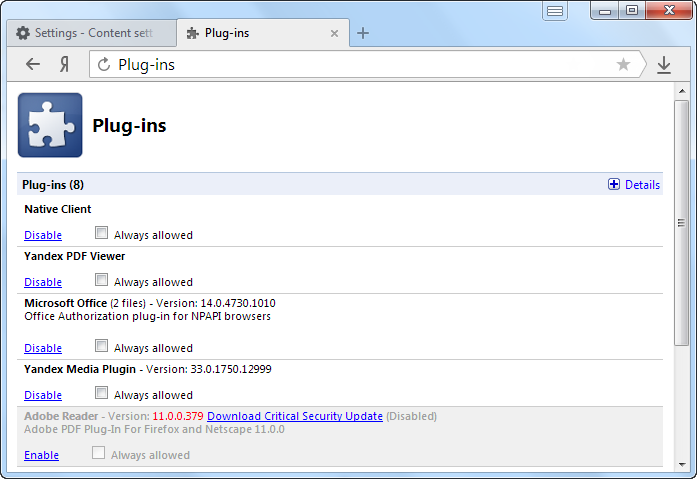The image size is (697, 480).
Task: Click the scrollbar down arrow
Action: (682, 465)
